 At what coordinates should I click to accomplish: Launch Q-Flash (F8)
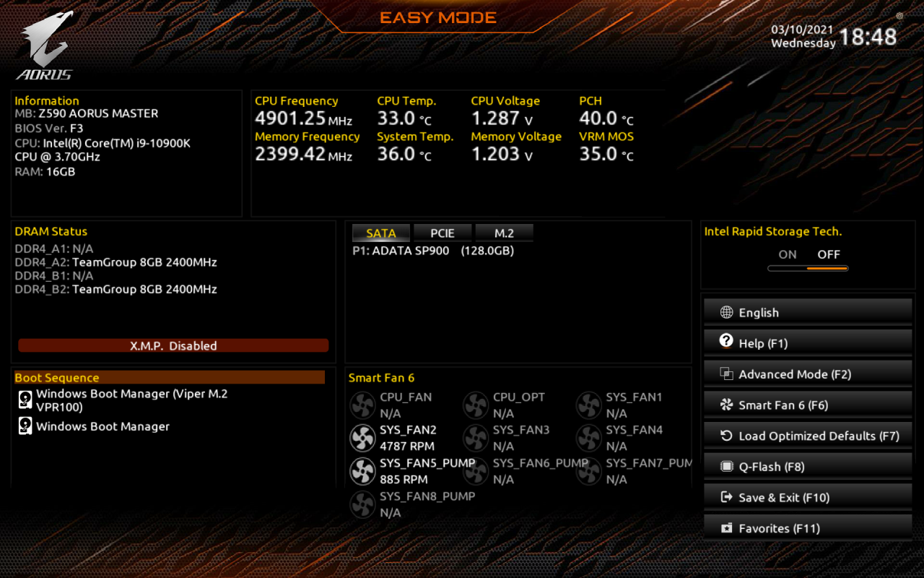(x=808, y=467)
